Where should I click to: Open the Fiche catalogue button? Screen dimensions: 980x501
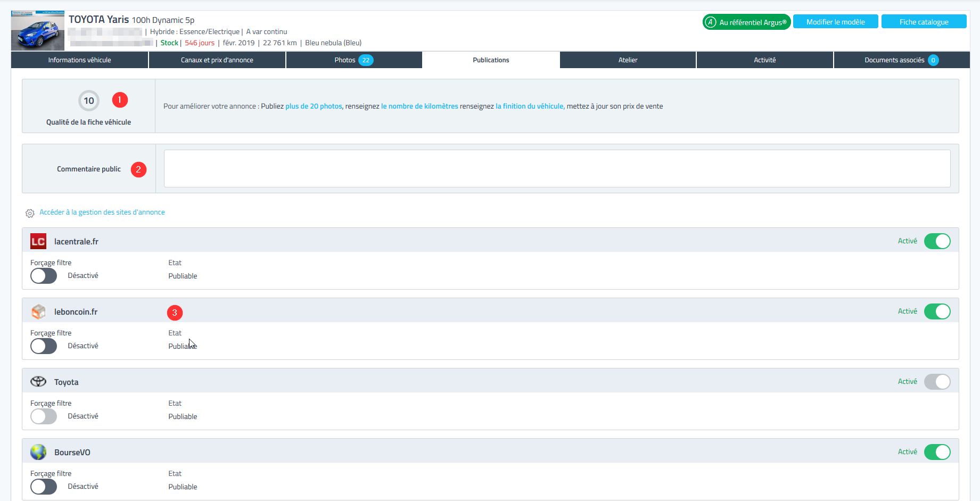tap(924, 22)
